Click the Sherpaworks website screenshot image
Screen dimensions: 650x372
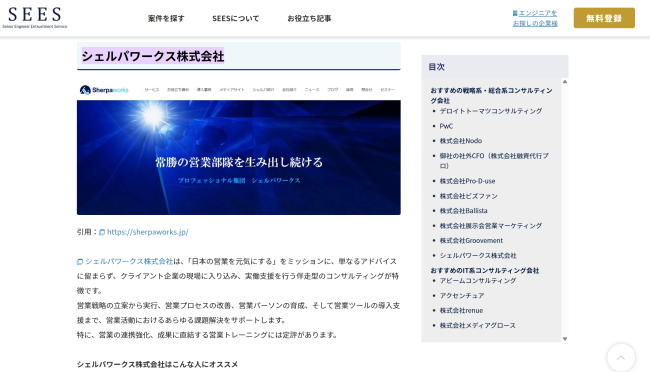(x=238, y=148)
